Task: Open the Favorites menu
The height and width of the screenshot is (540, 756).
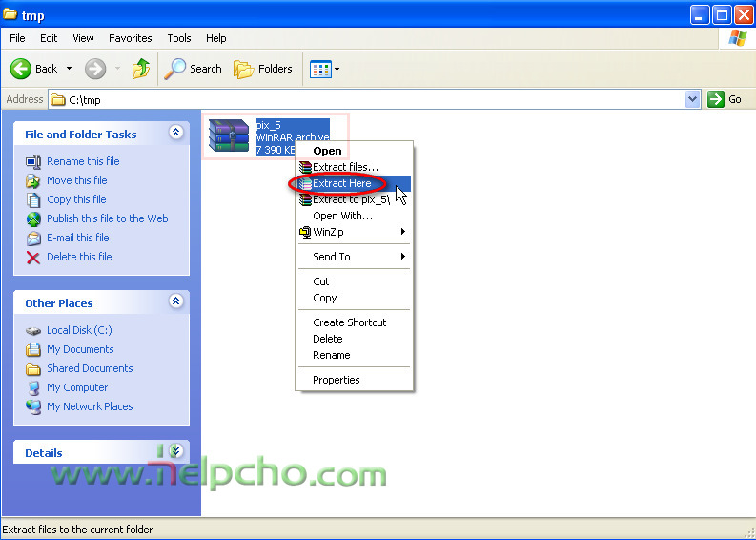Action: click(131, 38)
